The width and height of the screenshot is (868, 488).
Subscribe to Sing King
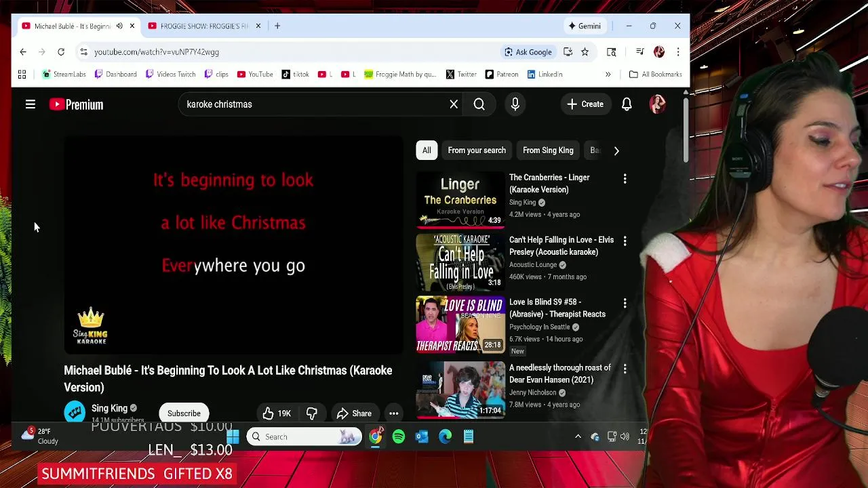184,413
